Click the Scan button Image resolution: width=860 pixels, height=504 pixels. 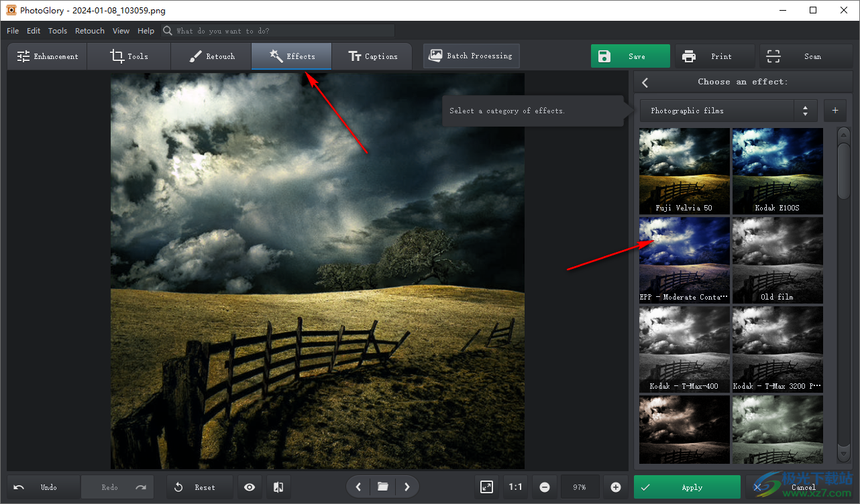pyautogui.click(x=806, y=56)
